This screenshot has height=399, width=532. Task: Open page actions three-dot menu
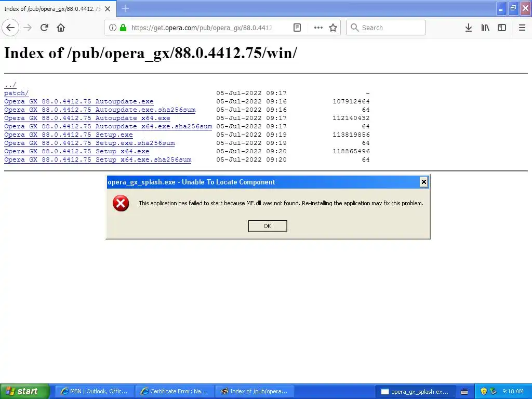pyautogui.click(x=318, y=28)
